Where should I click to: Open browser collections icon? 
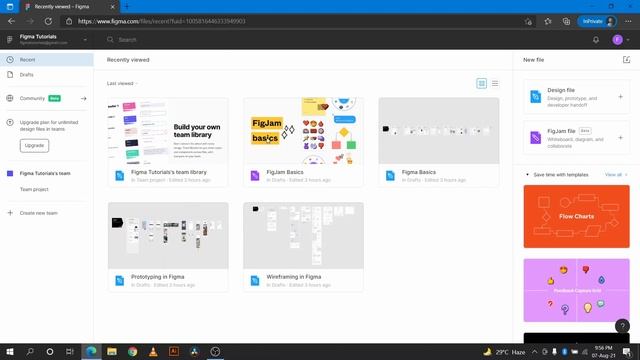pyautogui.click(x=566, y=21)
